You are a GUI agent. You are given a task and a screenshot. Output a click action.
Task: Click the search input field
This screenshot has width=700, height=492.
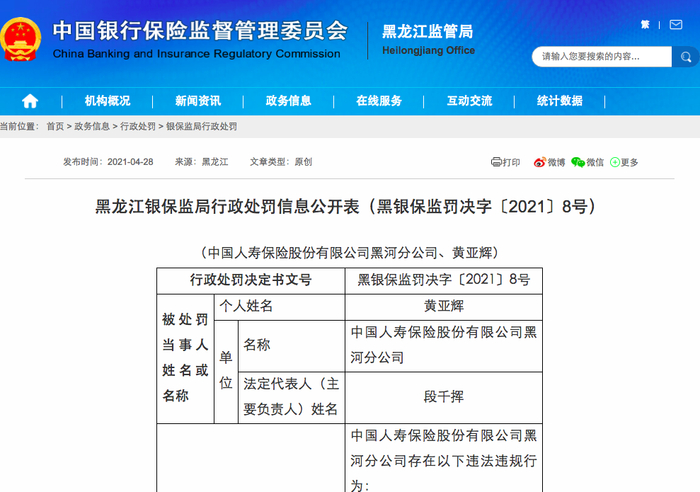(602, 57)
